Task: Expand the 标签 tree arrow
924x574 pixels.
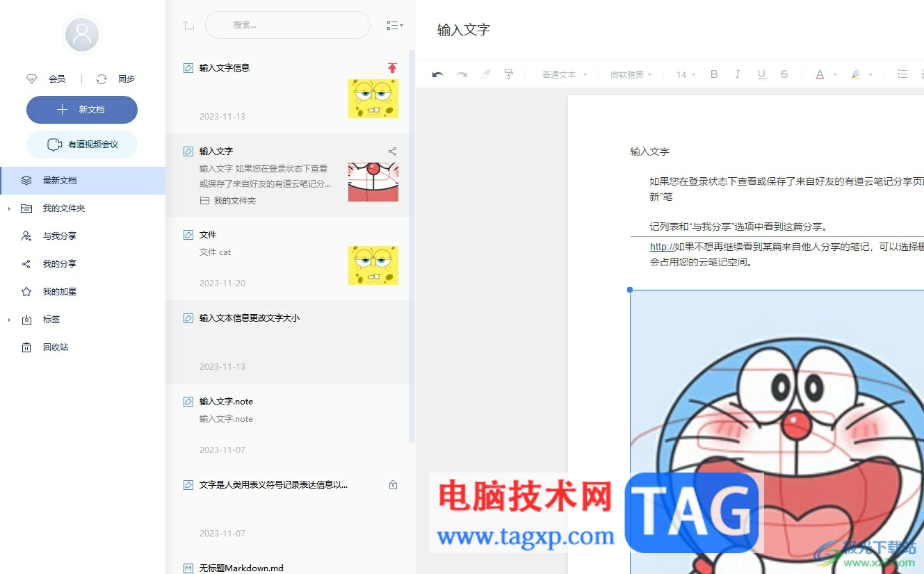Action: [x=9, y=320]
